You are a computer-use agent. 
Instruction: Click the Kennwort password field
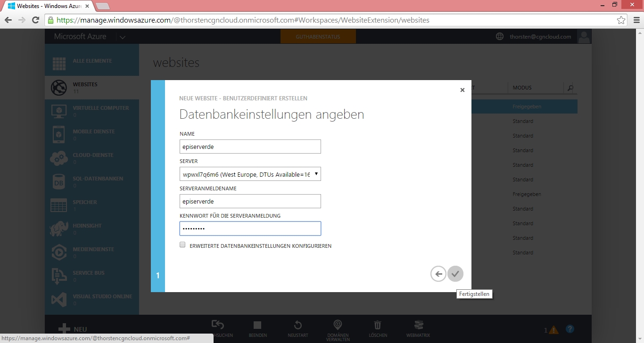coord(250,229)
